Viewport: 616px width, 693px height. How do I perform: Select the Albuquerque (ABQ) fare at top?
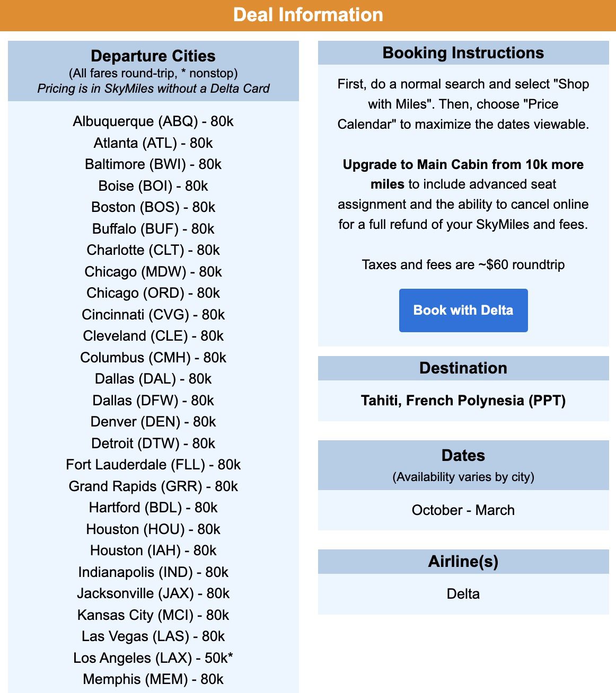pyautogui.click(x=154, y=121)
